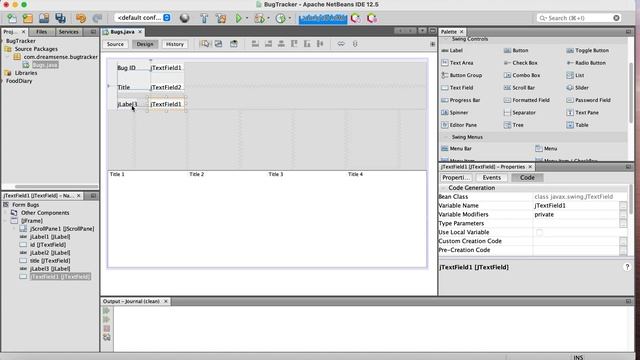Open the Run Project dropdown arrow

pyautogui.click(x=247, y=18)
